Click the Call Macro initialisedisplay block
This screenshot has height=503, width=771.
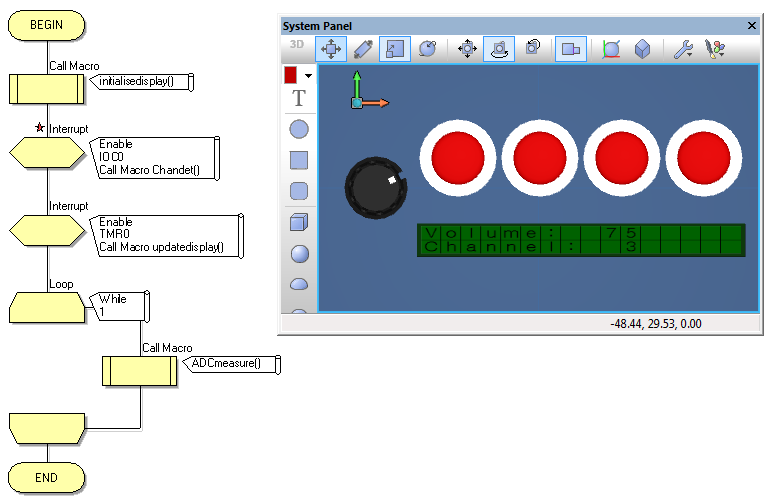[x=46, y=88]
